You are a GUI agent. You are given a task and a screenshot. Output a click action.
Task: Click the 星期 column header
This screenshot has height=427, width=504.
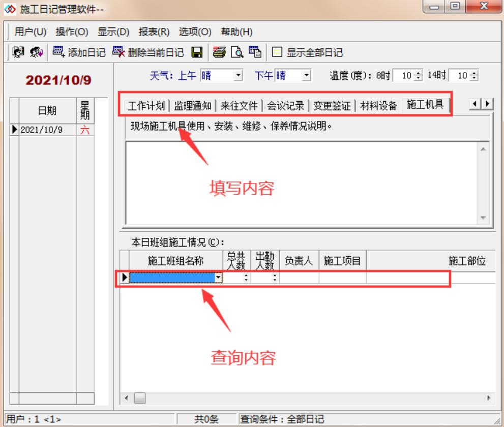click(x=85, y=110)
